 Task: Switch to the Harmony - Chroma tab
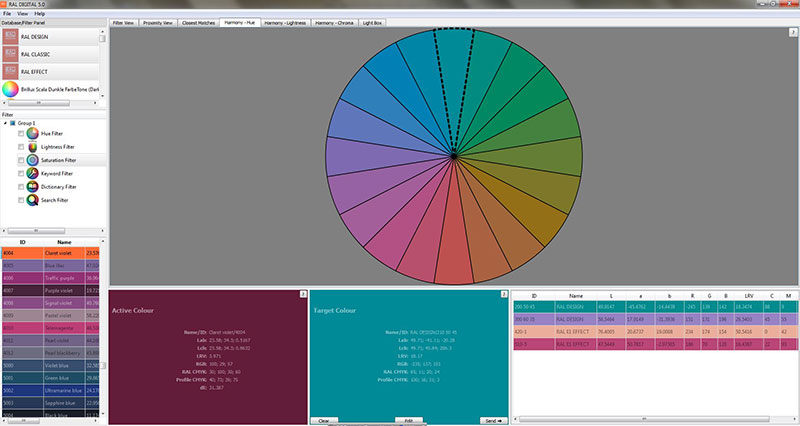[334, 23]
